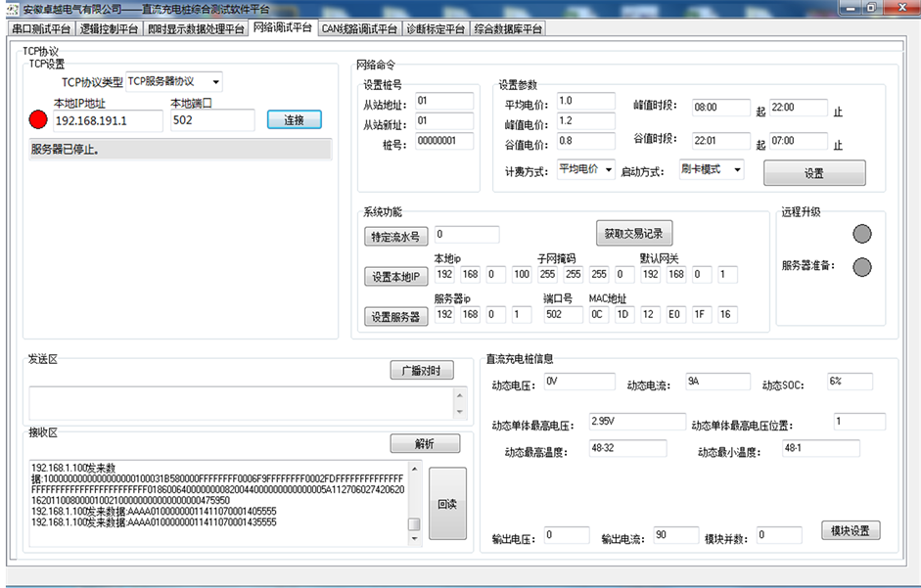
Task: Open the 启动方式 dropdown list
Action: [736, 169]
